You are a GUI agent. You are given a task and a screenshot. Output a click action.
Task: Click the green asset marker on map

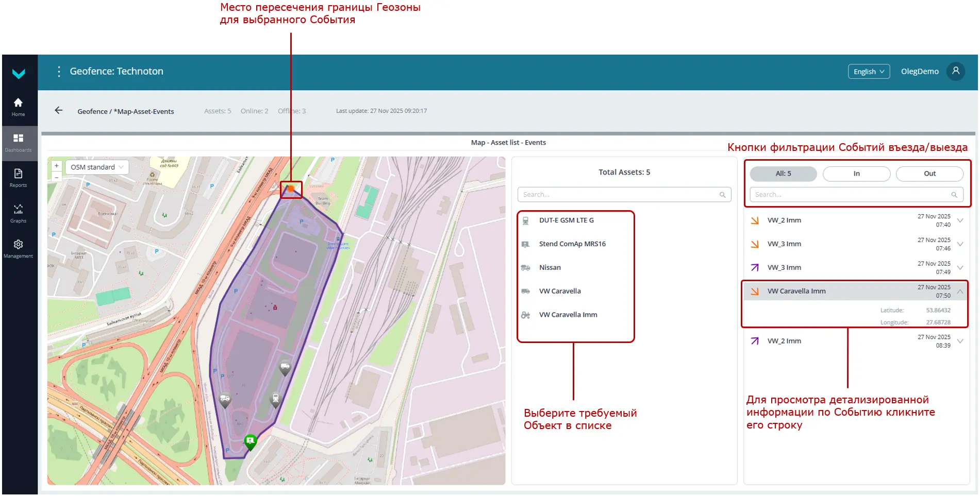[x=251, y=441]
